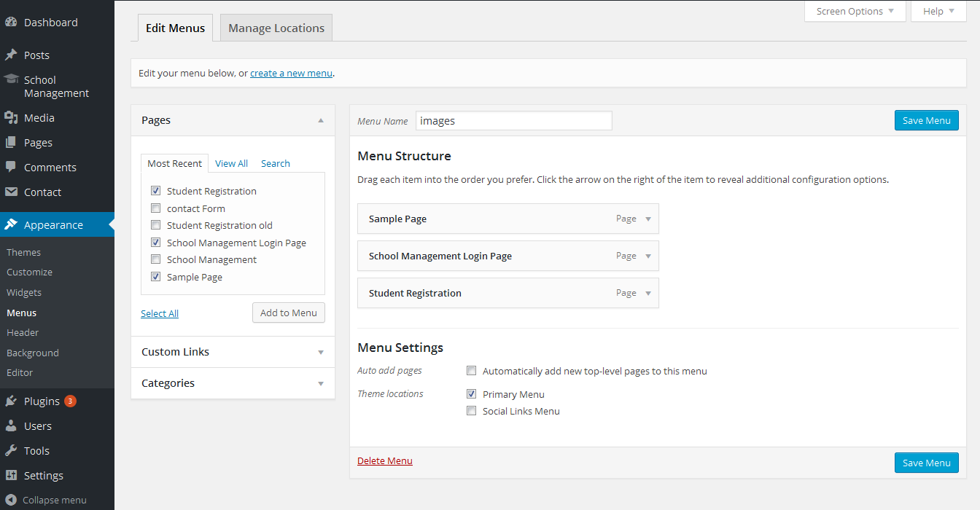
Task: Switch to the Manage Locations tab
Action: click(276, 27)
